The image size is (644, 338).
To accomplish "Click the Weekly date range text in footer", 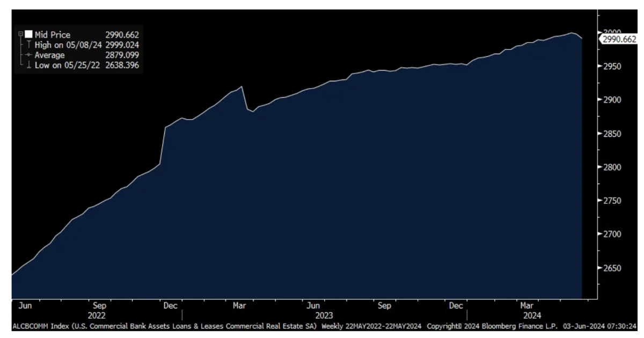I will click(372, 326).
